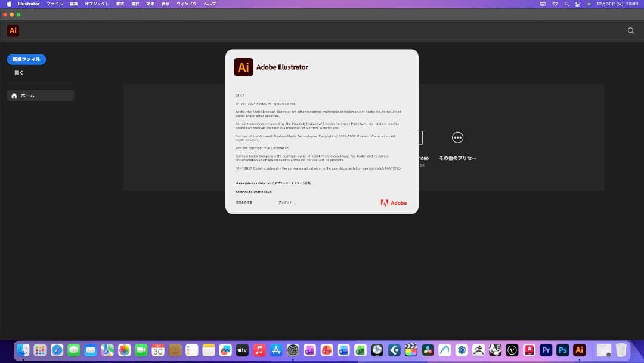This screenshot has height=363, width=644.
Task: Open the Trash in the dock
Action: pyautogui.click(x=621, y=350)
